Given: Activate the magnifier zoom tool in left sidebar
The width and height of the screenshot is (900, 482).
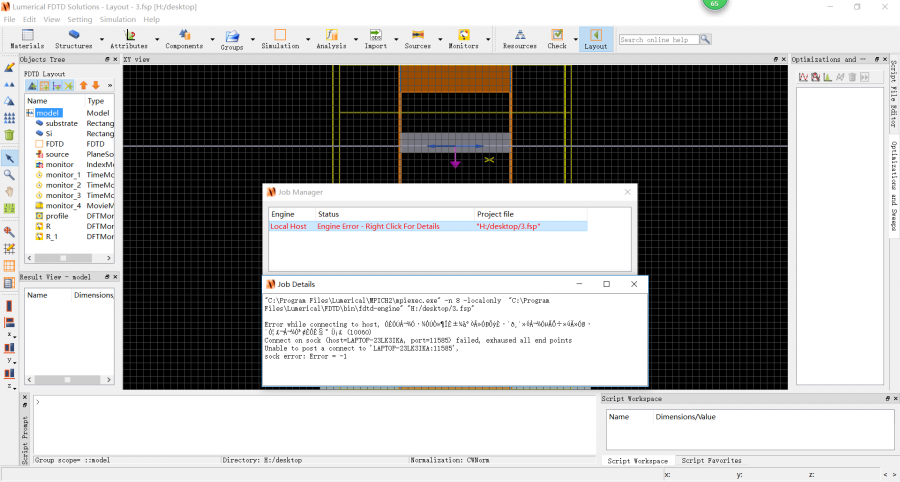Looking at the screenshot, I should (x=9, y=174).
